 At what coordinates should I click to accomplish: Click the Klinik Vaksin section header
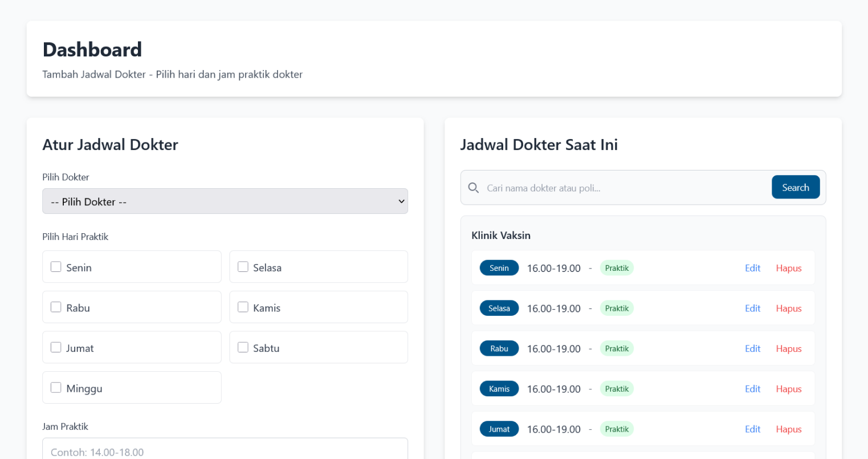coord(501,235)
